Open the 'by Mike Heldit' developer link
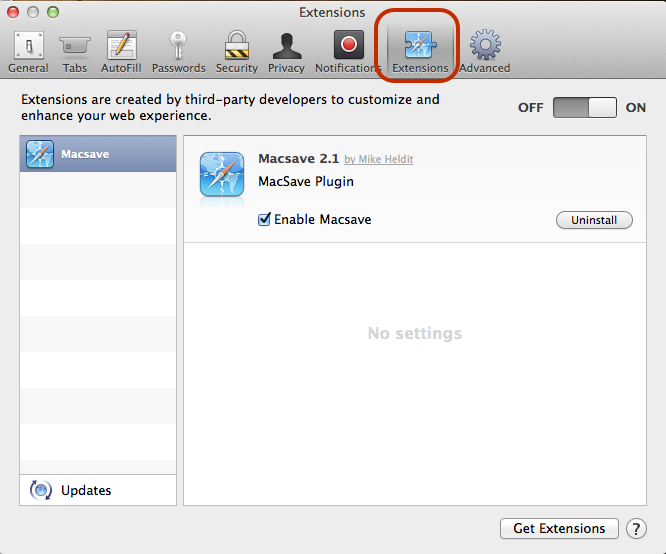The width and height of the screenshot is (666, 554). click(378, 159)
